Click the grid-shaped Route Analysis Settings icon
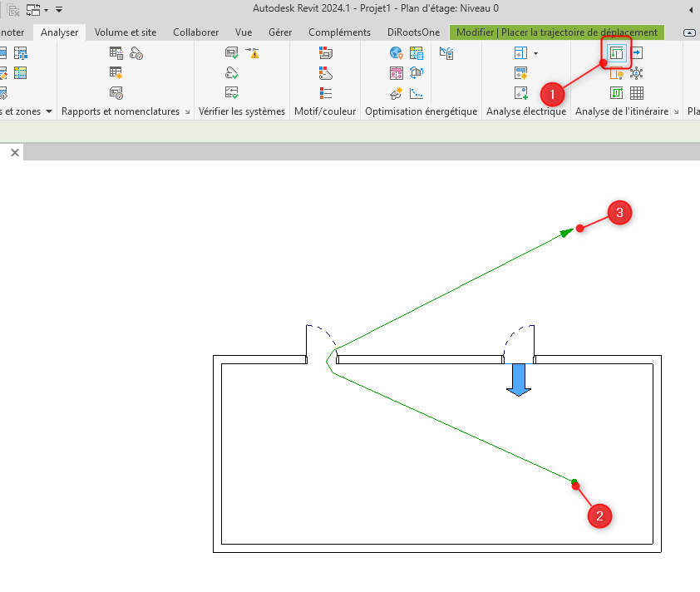Screen dimensions: 700x592 click(637, 92)
